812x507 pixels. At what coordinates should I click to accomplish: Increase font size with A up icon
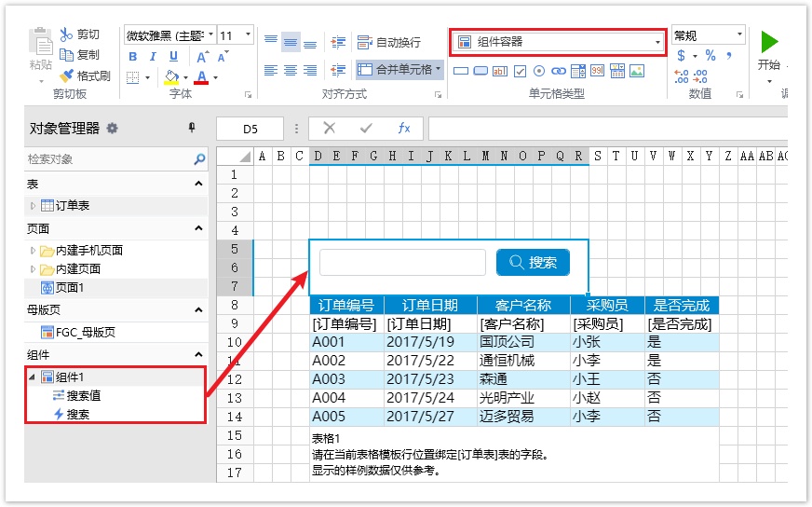point(202,57)
